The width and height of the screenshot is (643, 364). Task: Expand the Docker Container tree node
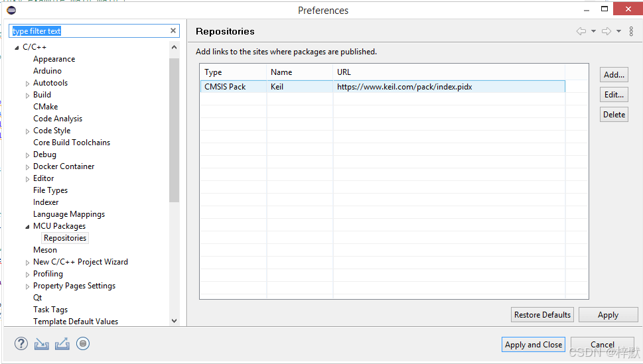pos(27,167)
